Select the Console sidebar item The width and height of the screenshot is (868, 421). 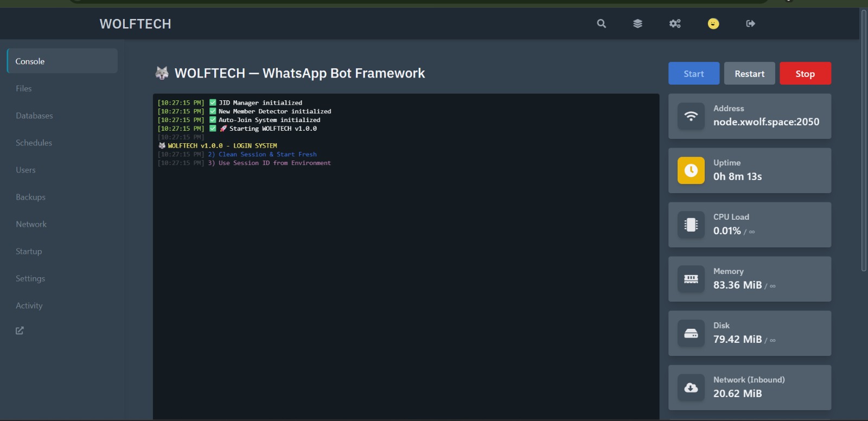coord(62,61)
